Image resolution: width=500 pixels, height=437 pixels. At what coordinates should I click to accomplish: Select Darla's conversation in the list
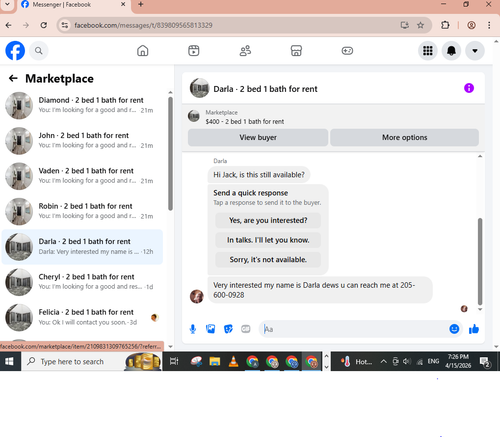[x=82, y=247]
